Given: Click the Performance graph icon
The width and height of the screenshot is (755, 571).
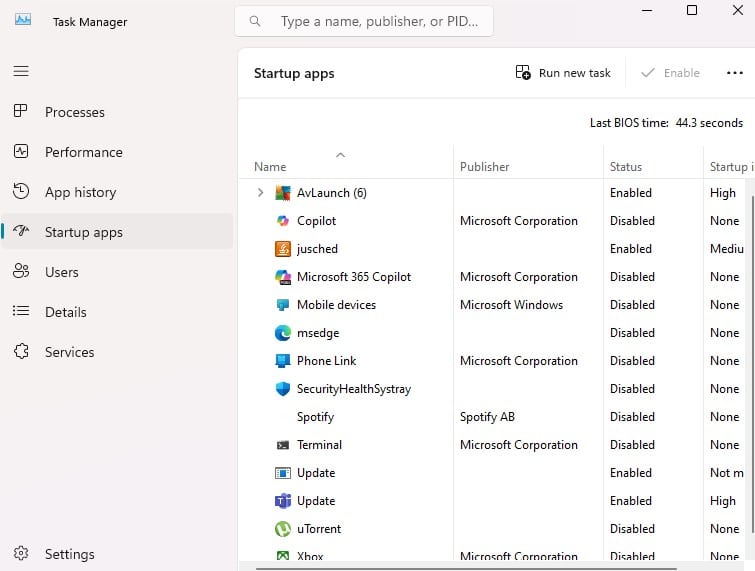Looking at the screenshot, I should (x=21, y=151).
